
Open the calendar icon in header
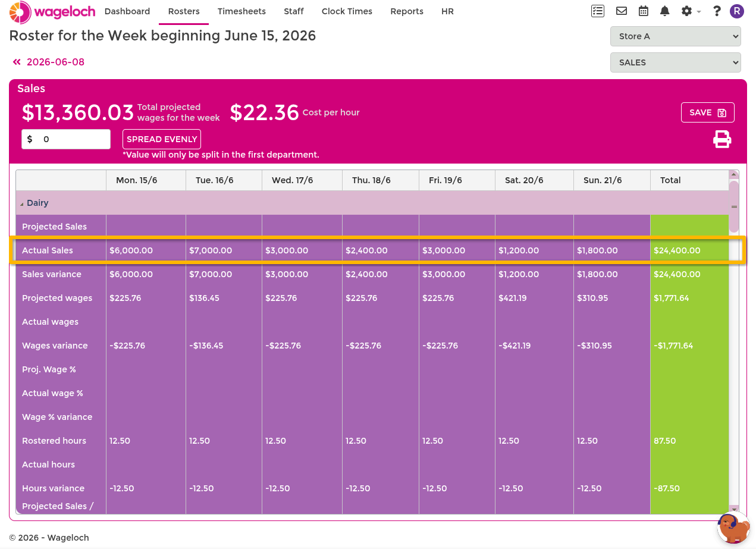click(x=644, y=11)
